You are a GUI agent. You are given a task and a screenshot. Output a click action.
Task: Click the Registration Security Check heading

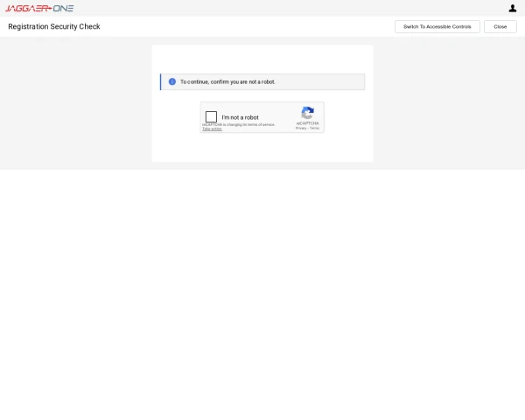click(x=54, y=26)
